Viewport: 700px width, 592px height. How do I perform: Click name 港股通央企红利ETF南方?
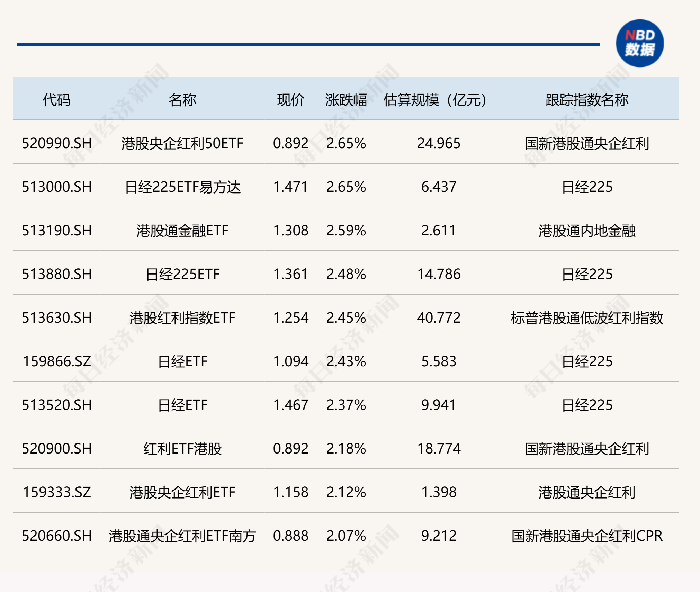pos(182,536)
